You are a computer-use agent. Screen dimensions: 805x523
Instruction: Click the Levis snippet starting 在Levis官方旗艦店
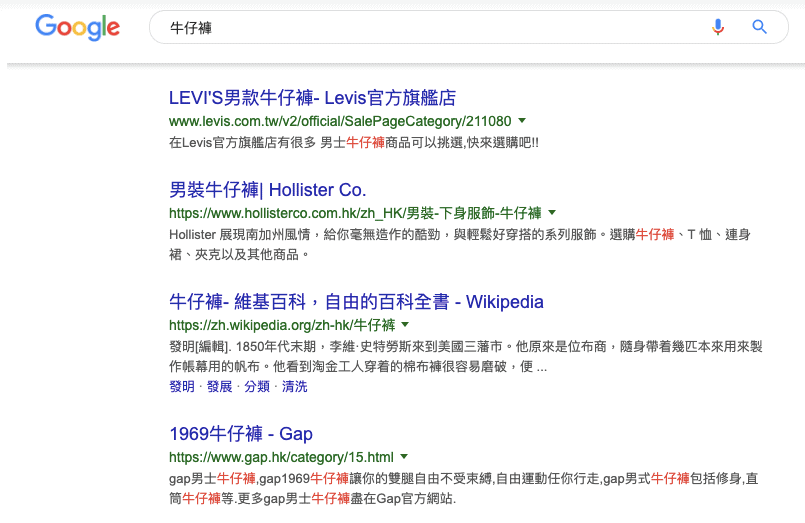[x=354, y=143]
